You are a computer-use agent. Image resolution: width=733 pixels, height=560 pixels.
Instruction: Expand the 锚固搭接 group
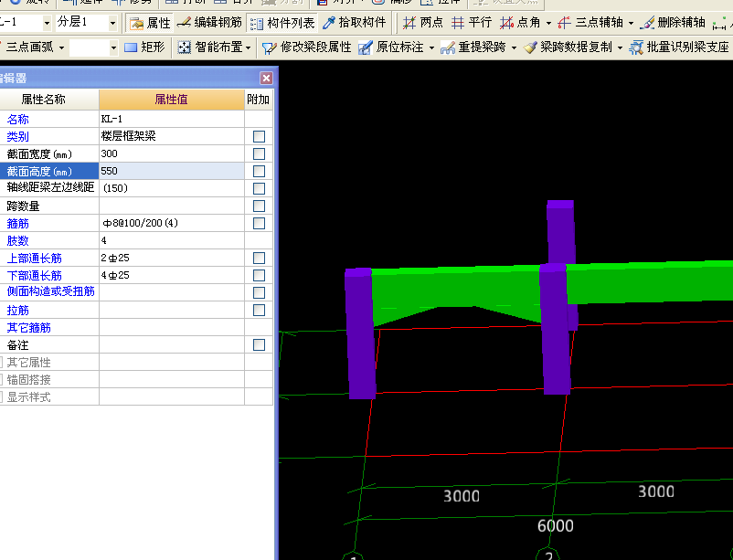click(x=1, y=379)
